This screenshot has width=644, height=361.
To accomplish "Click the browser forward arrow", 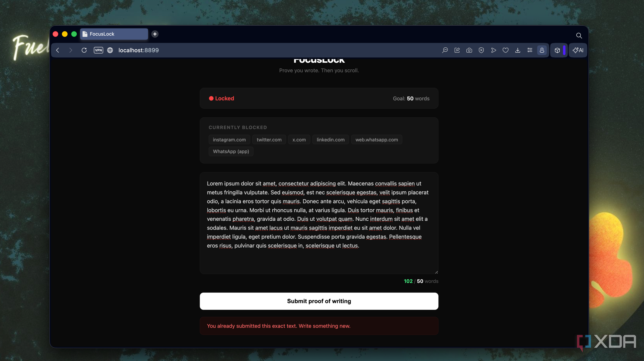I will pos(71,50).
